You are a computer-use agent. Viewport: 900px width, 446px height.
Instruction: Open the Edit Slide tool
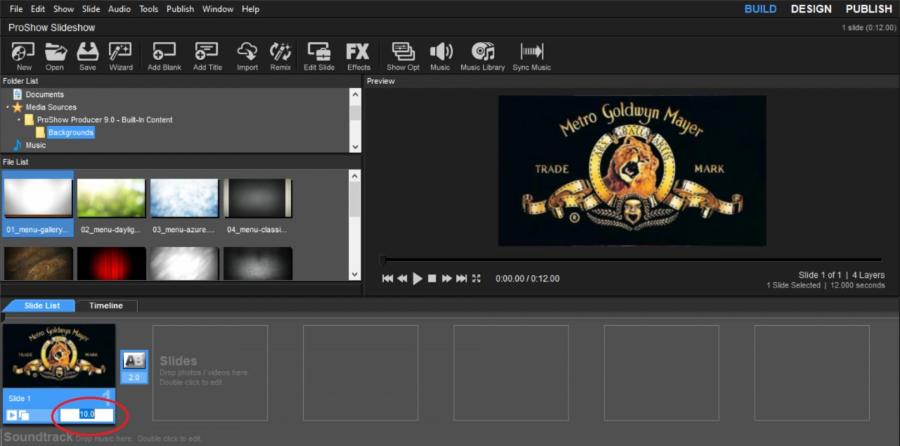319,56
